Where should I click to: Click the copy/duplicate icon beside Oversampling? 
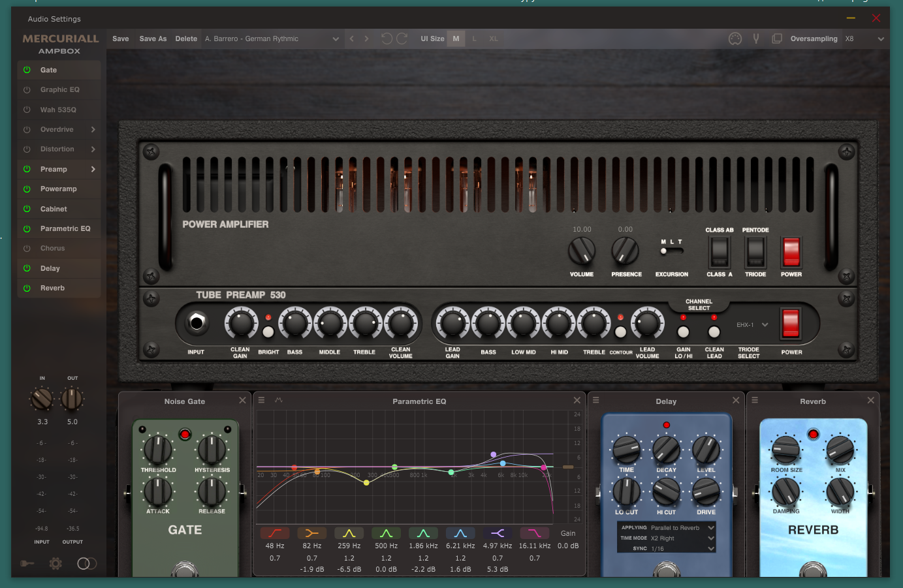click(777, 39)
